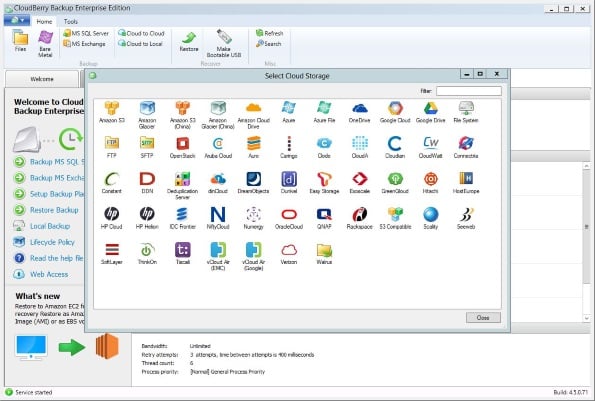Screen dimensions: 595x401
Task: Switch to the Tools ribbon tab
Action: [x=71, y=22]
